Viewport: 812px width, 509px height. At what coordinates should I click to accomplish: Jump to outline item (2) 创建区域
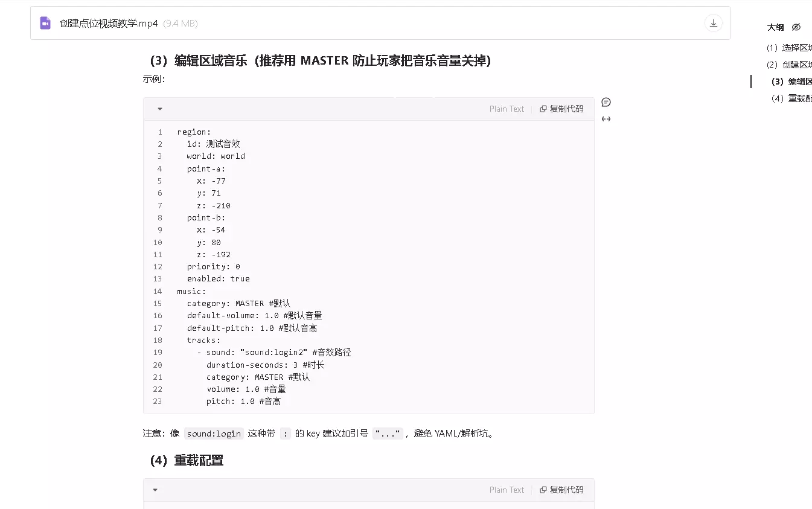pos(789,65)
